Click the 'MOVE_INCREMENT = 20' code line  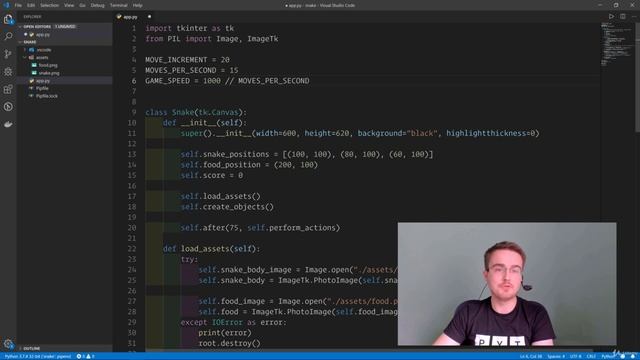[x=187, y=60]
